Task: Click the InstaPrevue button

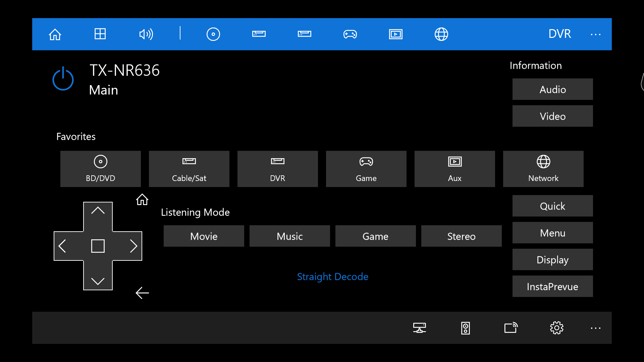Action: pos(552,287)
